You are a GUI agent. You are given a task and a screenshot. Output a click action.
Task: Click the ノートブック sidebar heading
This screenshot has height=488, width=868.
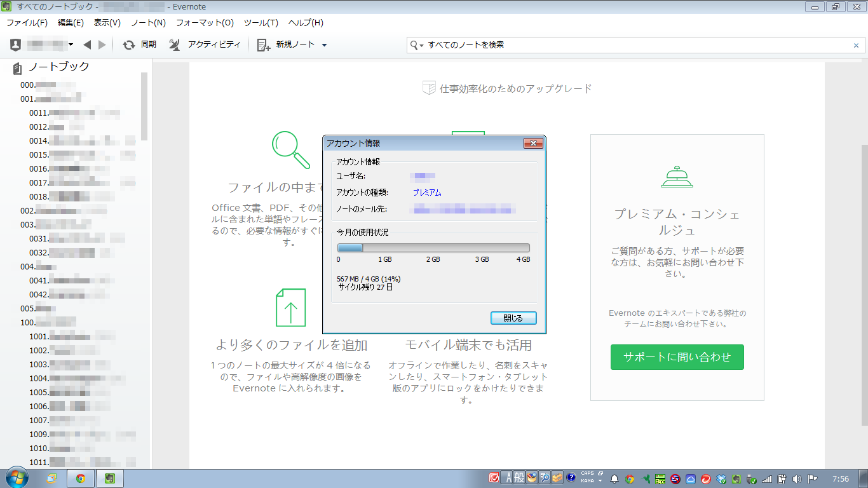point(58,67)
